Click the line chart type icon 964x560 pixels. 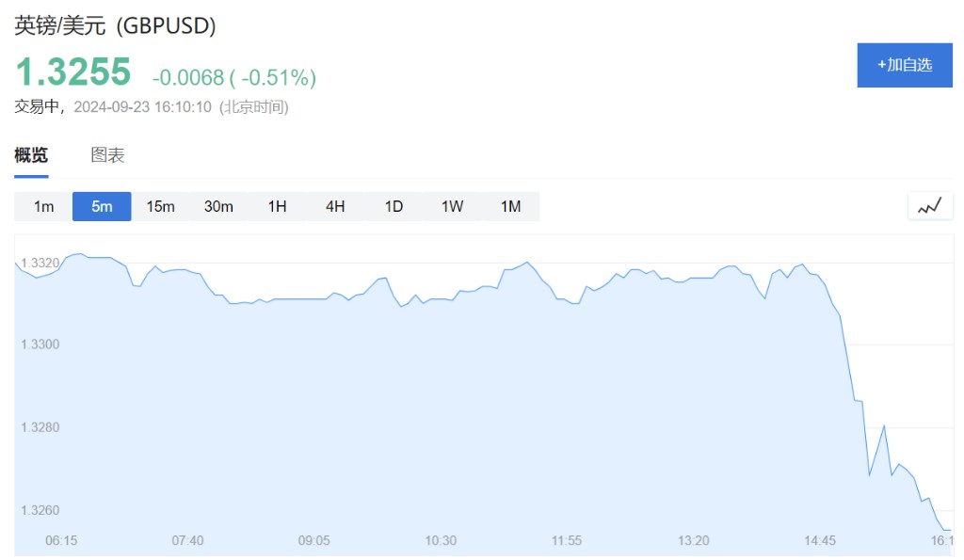(930, 206)
